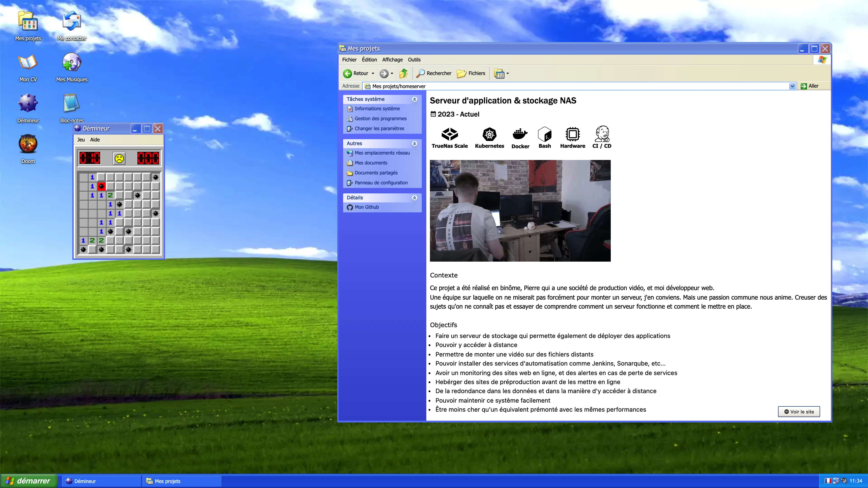Open the Retour button dropdown arrow
868x488 pixels.
click(373, 73)
